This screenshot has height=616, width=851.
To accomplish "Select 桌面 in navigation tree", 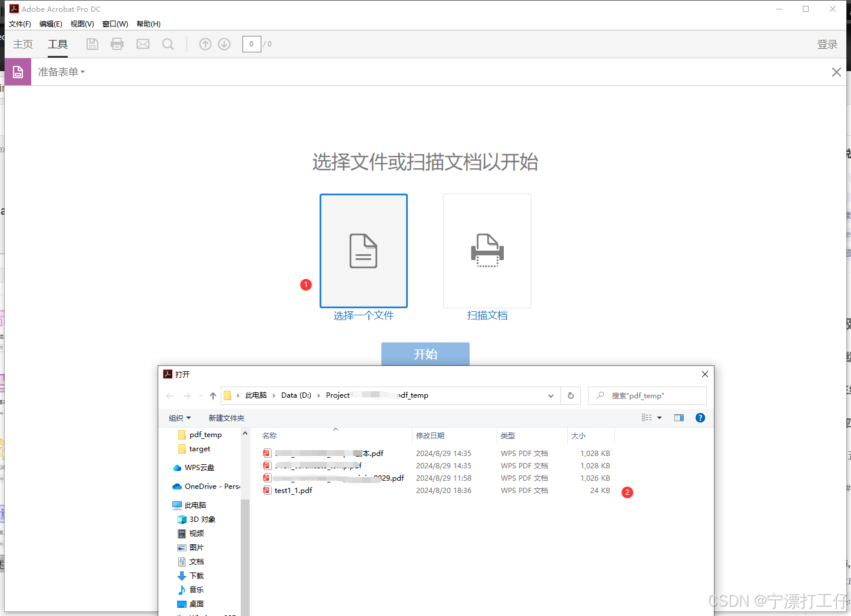I will point(191,604).
